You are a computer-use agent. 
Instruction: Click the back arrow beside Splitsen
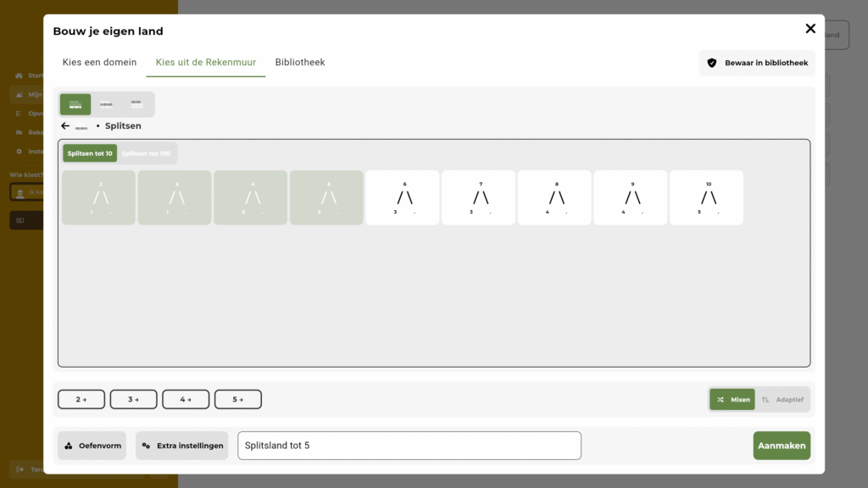pyautogui.click(x=65, y=126)
